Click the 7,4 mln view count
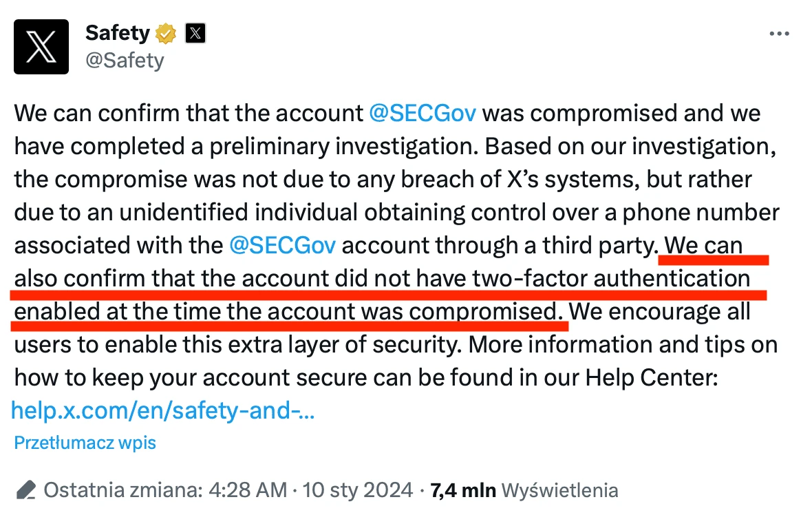The image size is (812, 515). coord(463,491)
